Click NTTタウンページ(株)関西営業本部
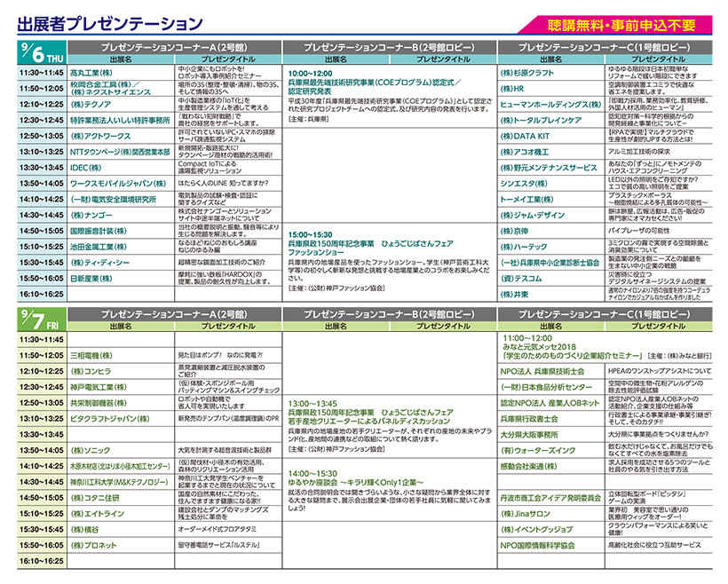Screen dimensions: 728x584 tap(120, 152)
